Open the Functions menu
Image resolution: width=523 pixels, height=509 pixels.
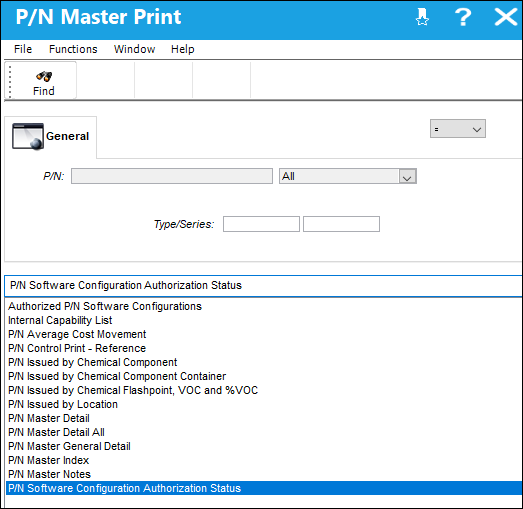coord(73,49)
